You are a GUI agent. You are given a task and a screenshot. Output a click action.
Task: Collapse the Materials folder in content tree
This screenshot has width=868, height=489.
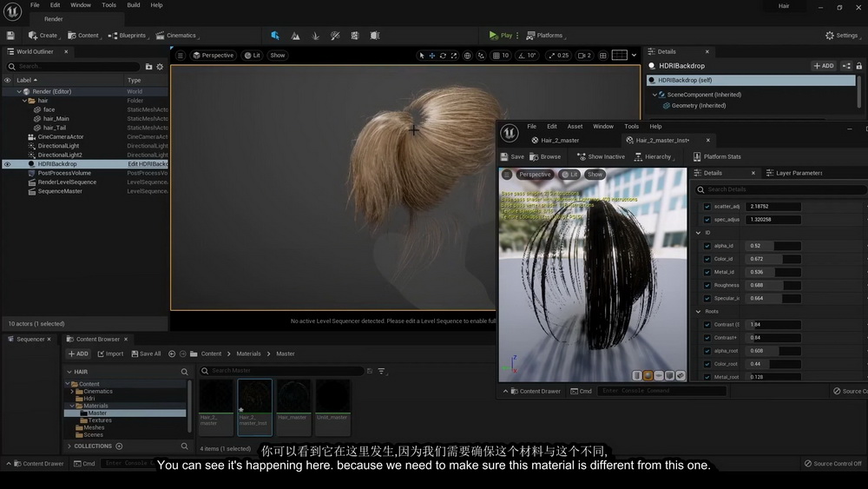click(x=72, y=406)
